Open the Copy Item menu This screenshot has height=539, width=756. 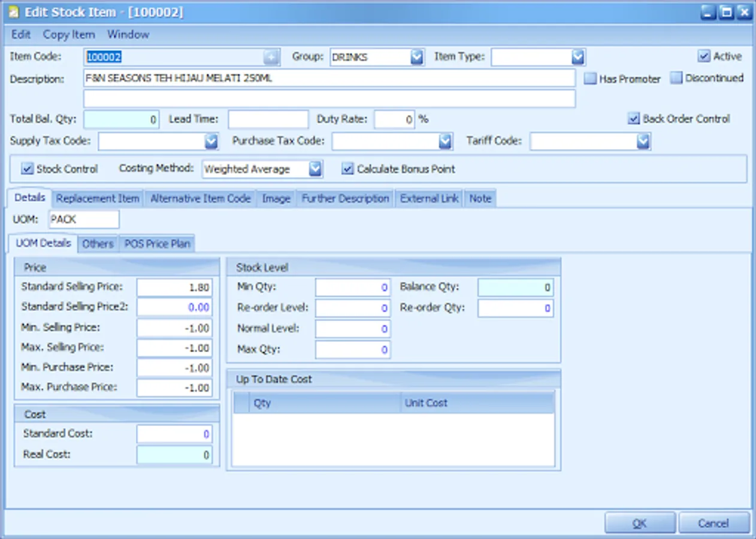click(x=69, y=35)
